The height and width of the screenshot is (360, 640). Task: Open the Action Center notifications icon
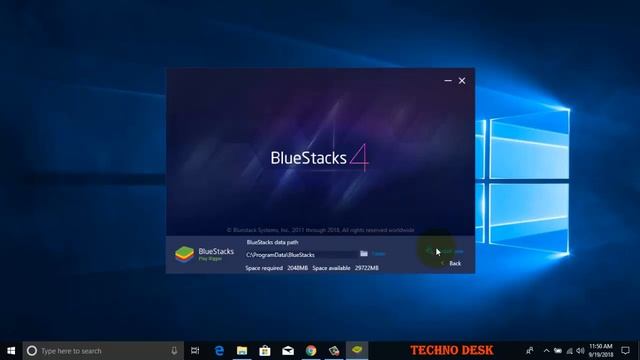tap(625, 351)
